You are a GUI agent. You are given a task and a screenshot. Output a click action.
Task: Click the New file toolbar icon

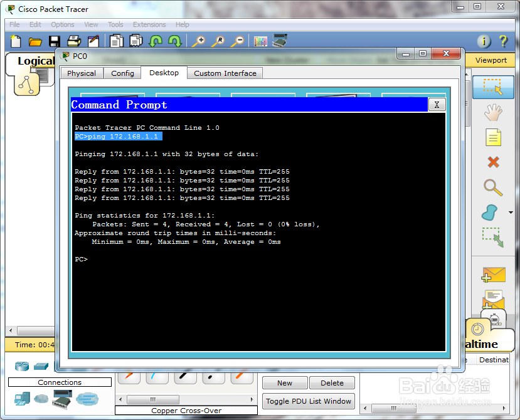16,41
